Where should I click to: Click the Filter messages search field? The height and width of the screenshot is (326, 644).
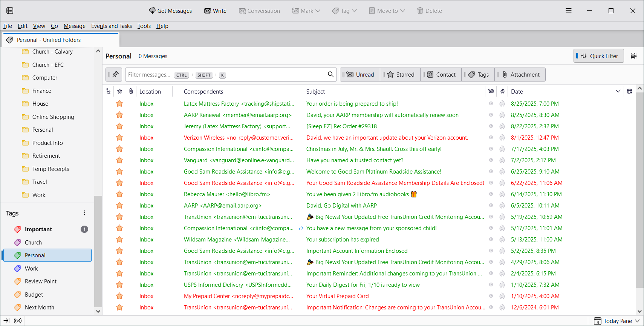(x=226, y=75)
